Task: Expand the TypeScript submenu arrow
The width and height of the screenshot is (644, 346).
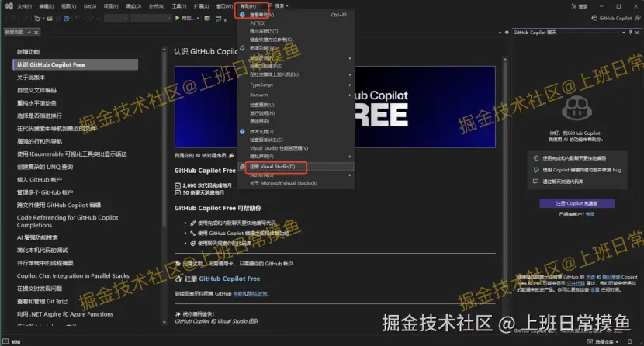Action: pos(350,85)
